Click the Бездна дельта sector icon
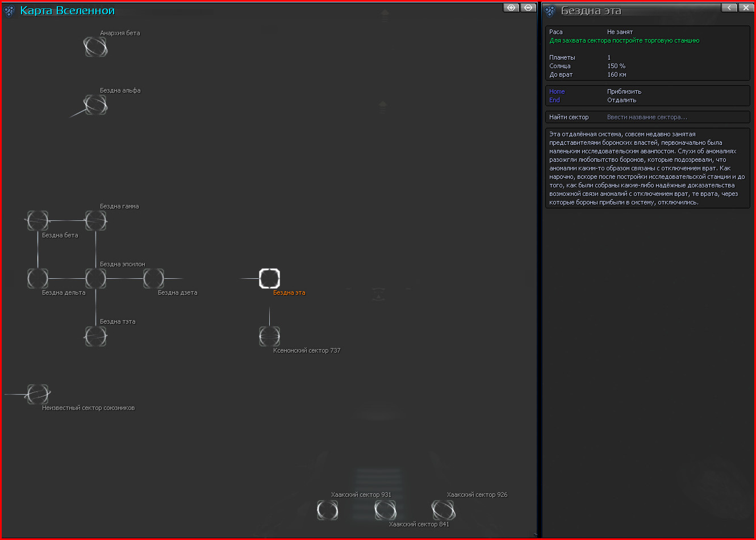Image resolution: width=756 pixels, height=540 pixels. (37, 278)
